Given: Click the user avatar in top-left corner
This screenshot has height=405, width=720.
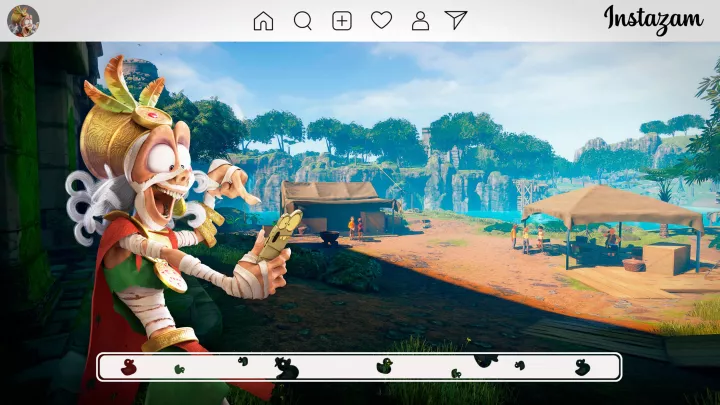Looking at the screenshot, I should 23,20.
